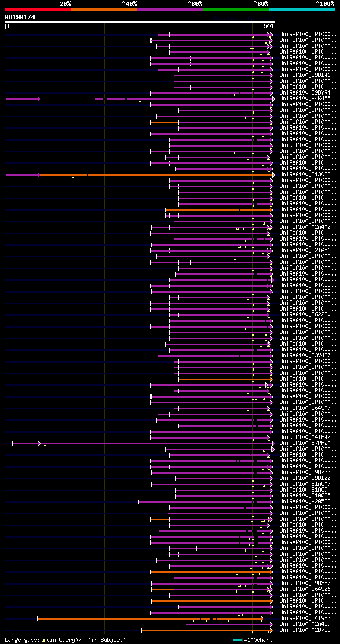Screen dimensions: 340x644
Task: Click the end position value 544
Action: (268, 27)
